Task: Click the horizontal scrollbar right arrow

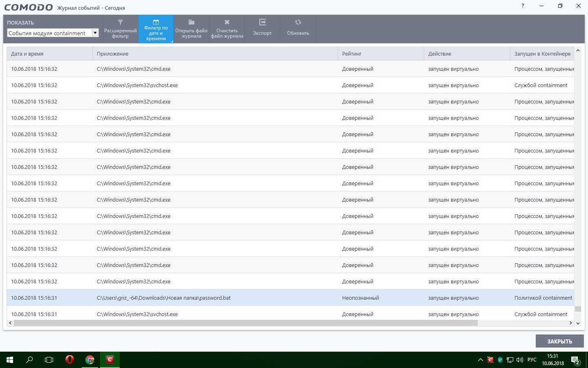Action: [x=570, y=323]
